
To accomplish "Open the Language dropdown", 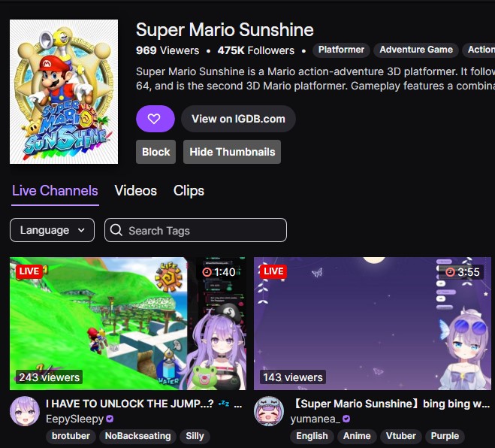I will (52, 230).
